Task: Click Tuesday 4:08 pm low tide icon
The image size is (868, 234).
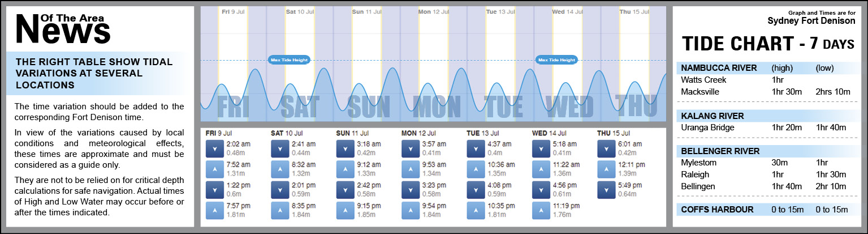Action: click(475, 189)
